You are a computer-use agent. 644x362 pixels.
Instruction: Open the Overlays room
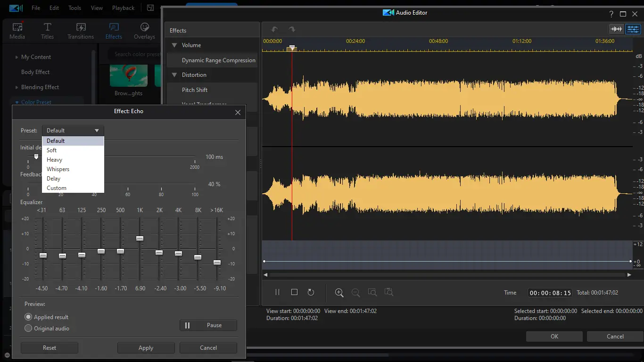(x=144, y=31)
